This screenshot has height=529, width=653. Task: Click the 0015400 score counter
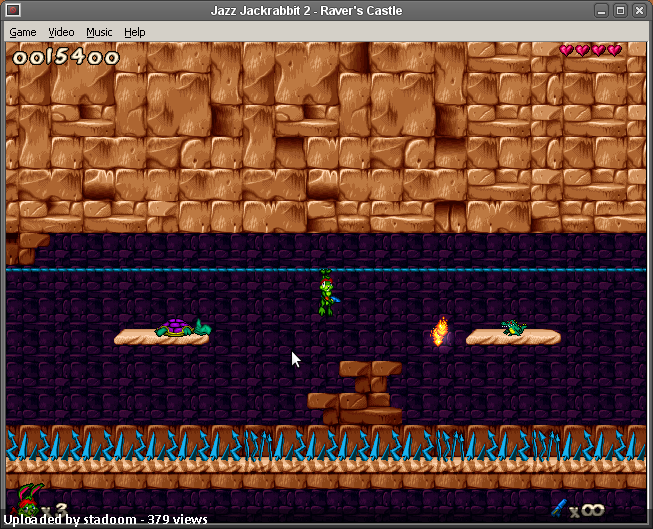pyautogui.click(x=66, y=57)
